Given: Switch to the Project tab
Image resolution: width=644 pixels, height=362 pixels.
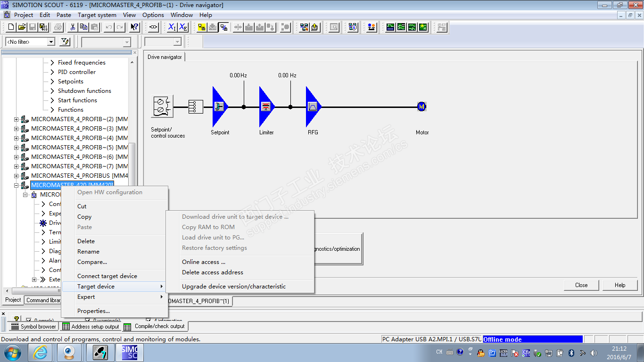Looking at the screenshot, I should (x=13, y=300).
